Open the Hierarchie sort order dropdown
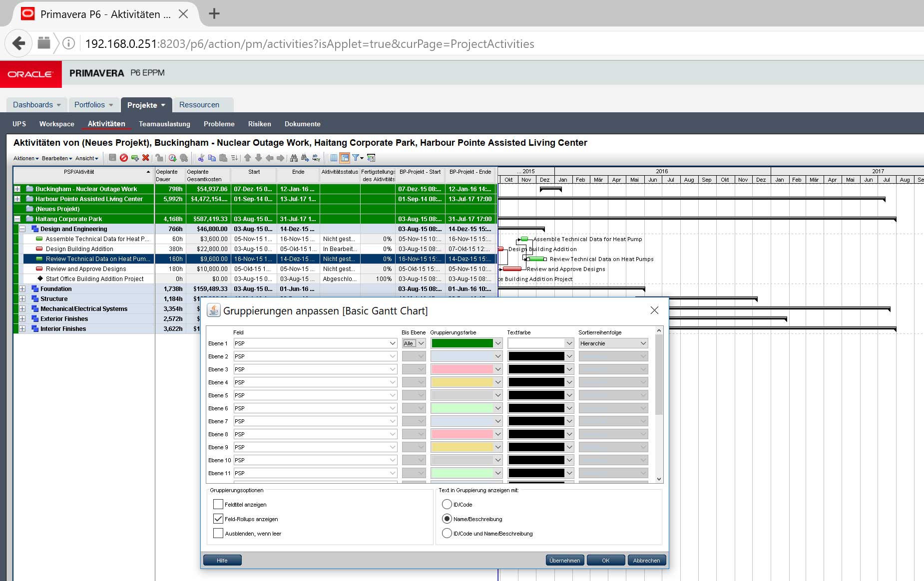Screen dimensions: 924x581 613,343
